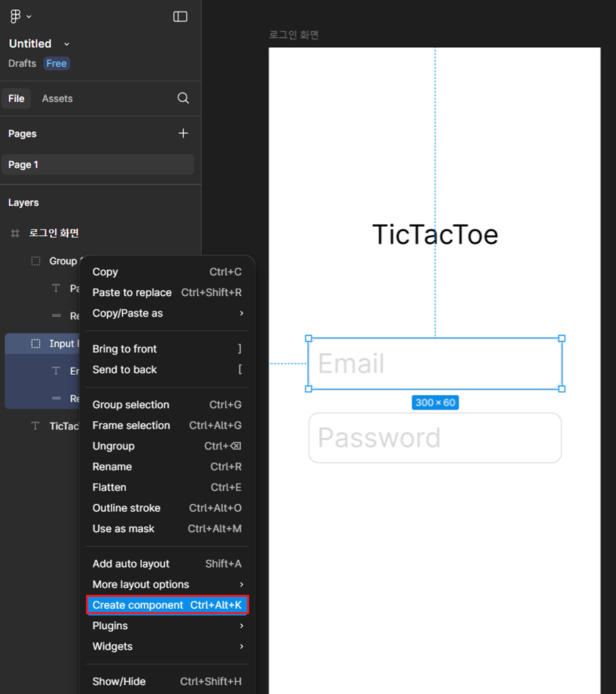616x694 pixels.
Task: Click the Free plan badge
Action: (56, 64)
